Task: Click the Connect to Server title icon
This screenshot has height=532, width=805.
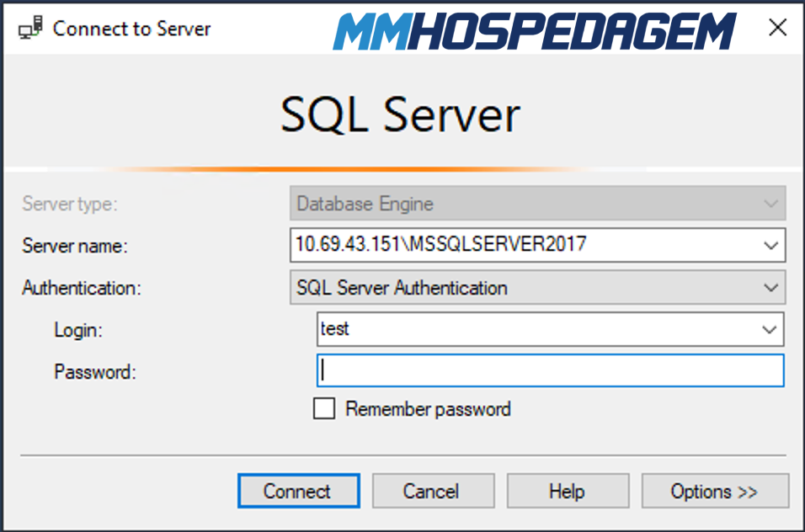Action: (30, 28)
